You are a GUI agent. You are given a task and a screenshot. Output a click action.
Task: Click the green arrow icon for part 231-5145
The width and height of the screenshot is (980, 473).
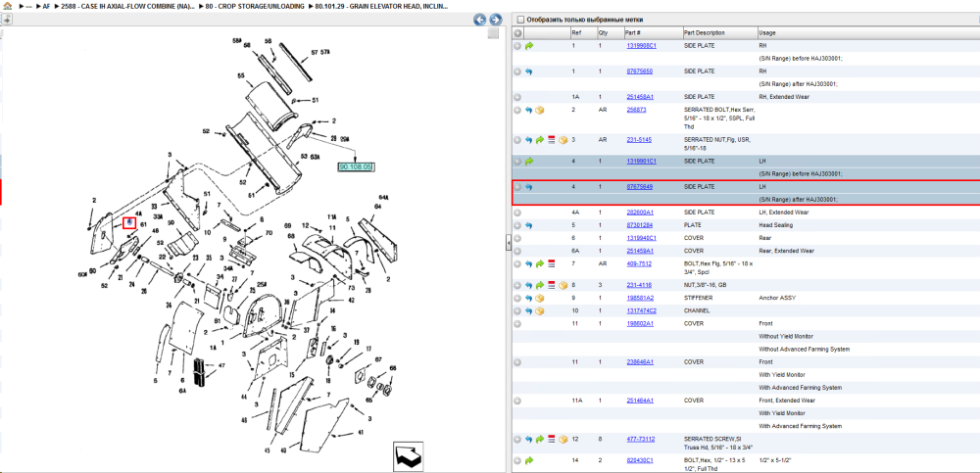[x=540, y=140]
